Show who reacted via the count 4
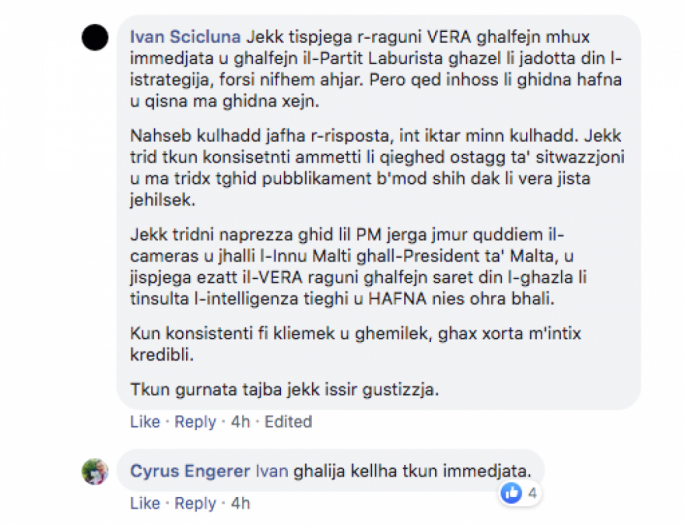 (x=533, y=492)
